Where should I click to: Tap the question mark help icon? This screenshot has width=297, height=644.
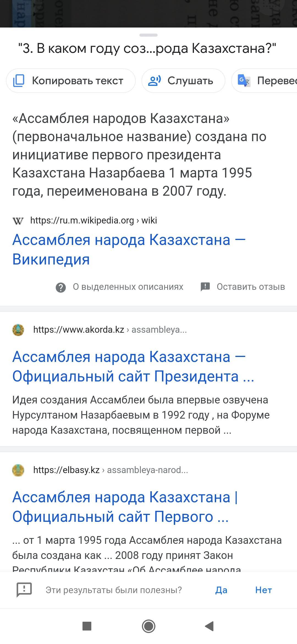(61, 287)
